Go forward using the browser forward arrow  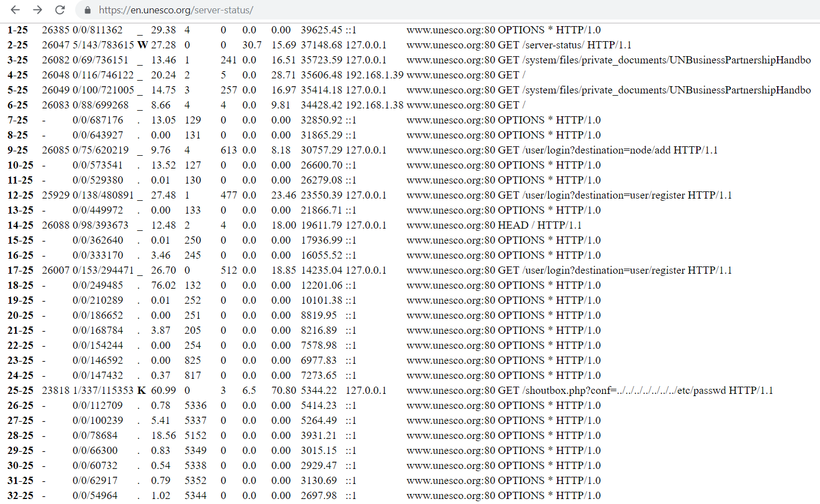(x=37, y=10)
